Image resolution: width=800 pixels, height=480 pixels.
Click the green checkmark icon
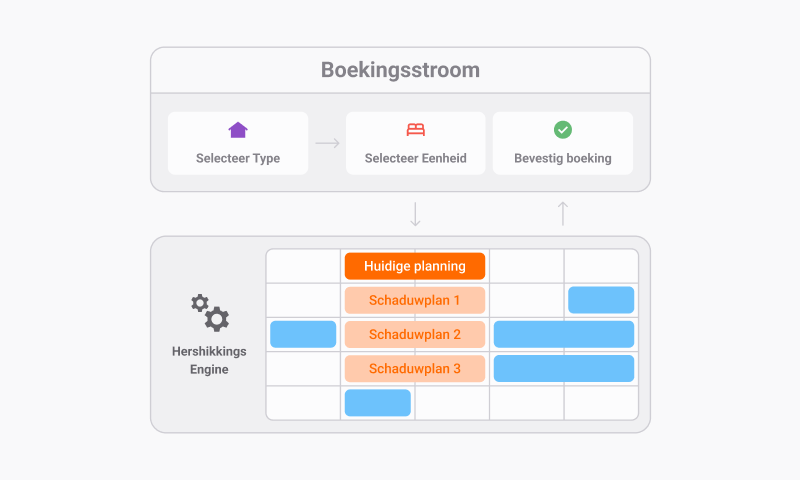563,130
